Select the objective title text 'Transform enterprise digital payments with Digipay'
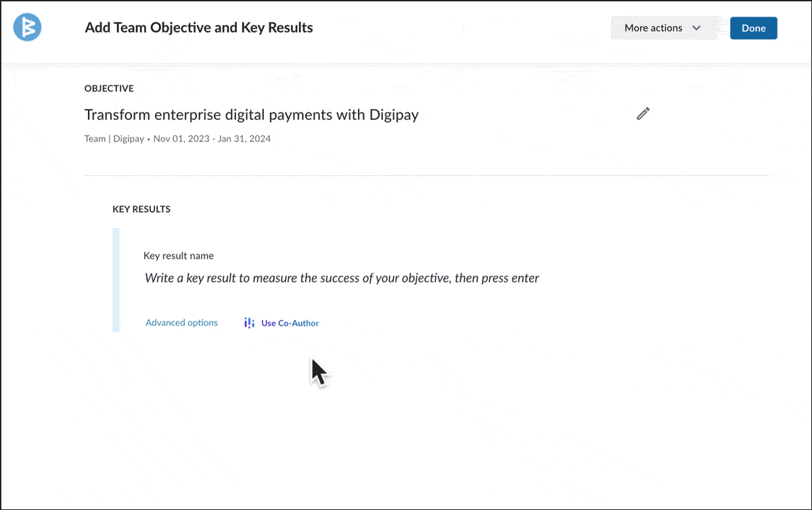Viewport: 812px width, 510px height. click(x=251, y=115)
